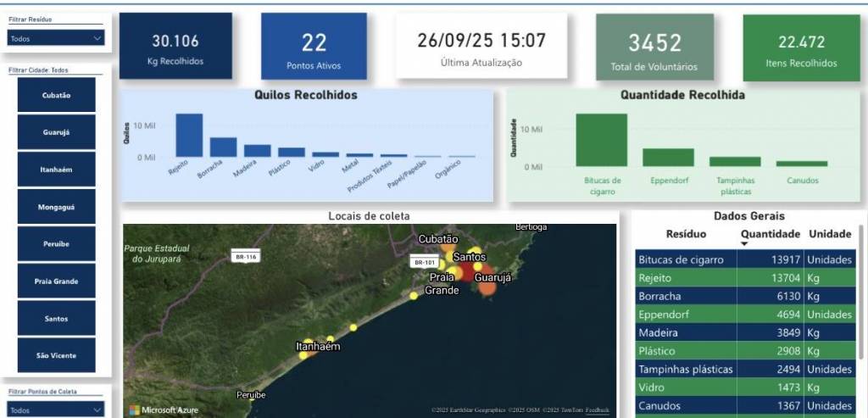Open the Feedback link on the map
The image size is (868, 418).
coord(597,410)
